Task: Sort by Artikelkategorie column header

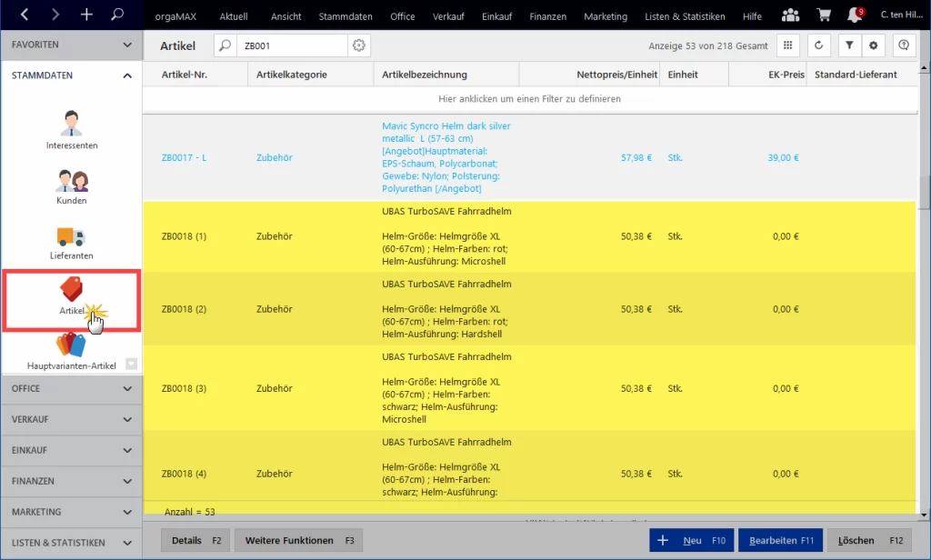Action: tap(311, 75)
